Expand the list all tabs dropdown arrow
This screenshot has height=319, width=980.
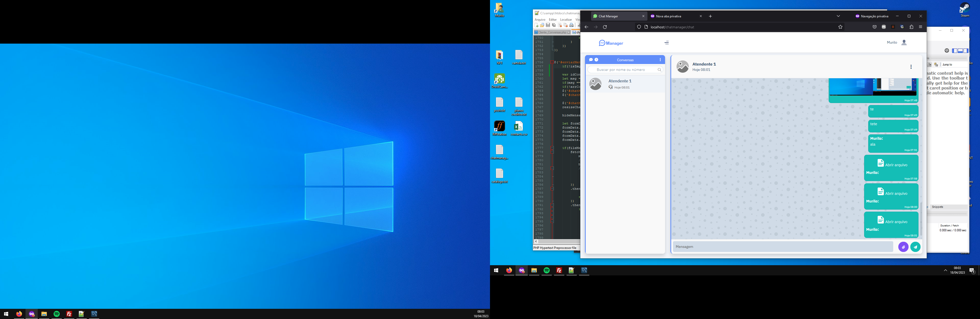tap(838, 16)
